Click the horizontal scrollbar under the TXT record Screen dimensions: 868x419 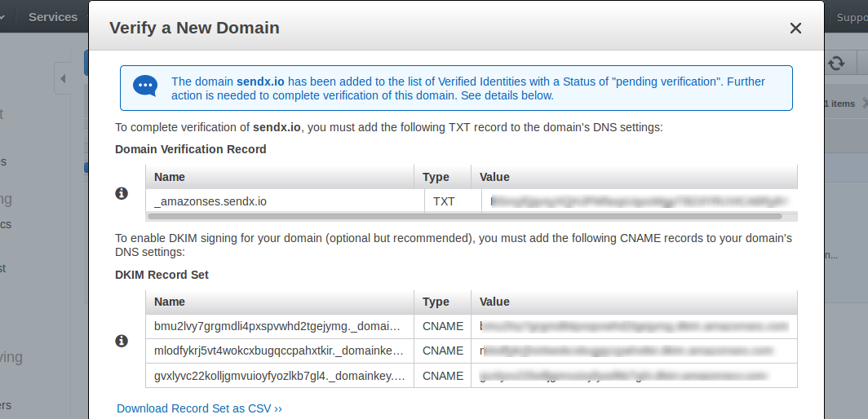(464, 216)
